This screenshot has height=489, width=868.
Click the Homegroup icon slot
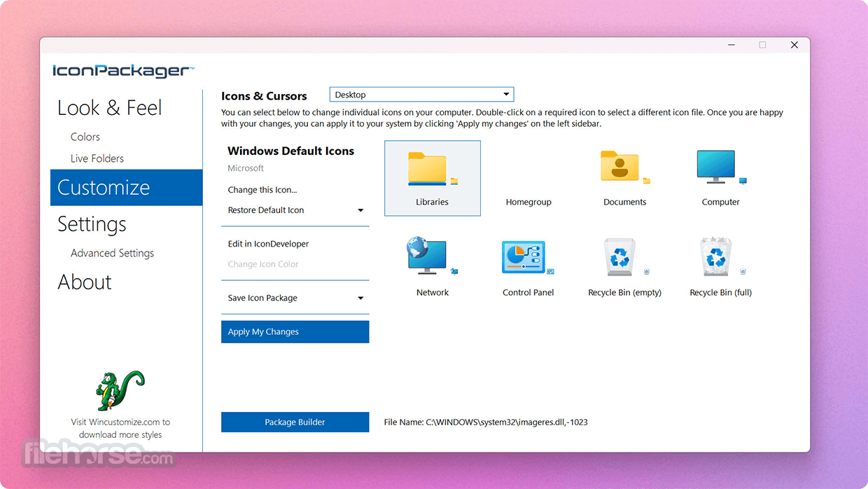click(x=528, y=178)
